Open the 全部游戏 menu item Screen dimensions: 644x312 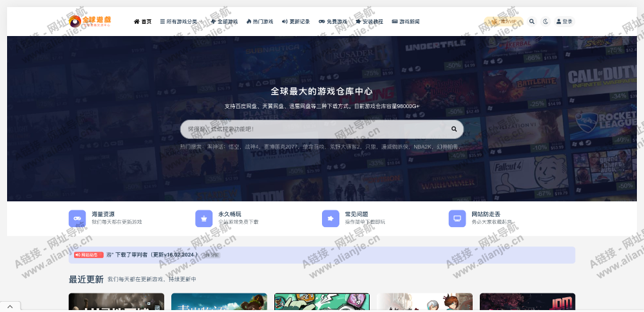(224, 22)
